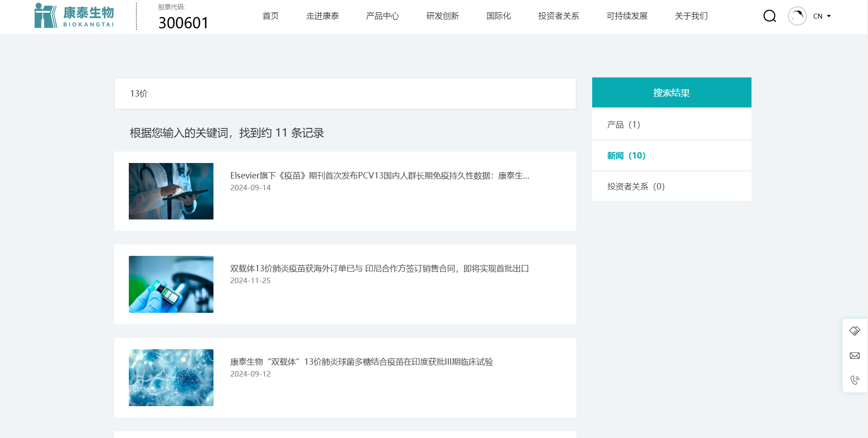The height and width of the screenshot is (438, 868).
Task: Open the 投资者关系 navigation menu
Action: click(x=558, y=16)
